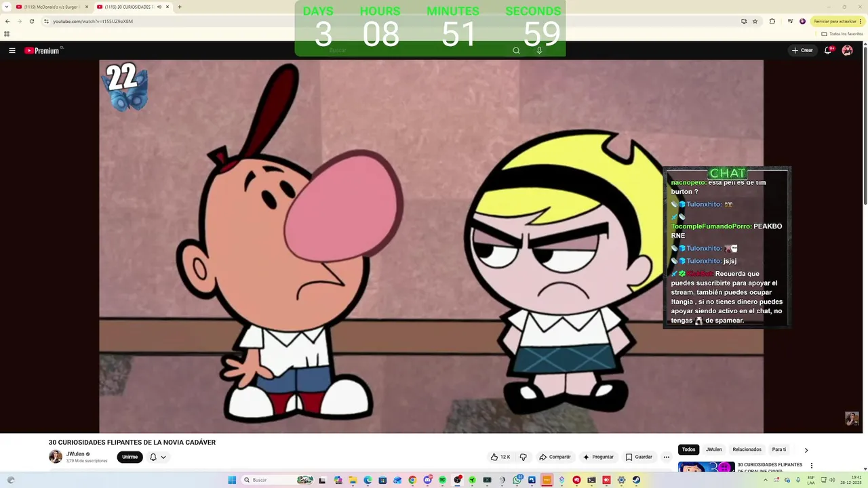Click the Compartir button

tap(555, 457)
